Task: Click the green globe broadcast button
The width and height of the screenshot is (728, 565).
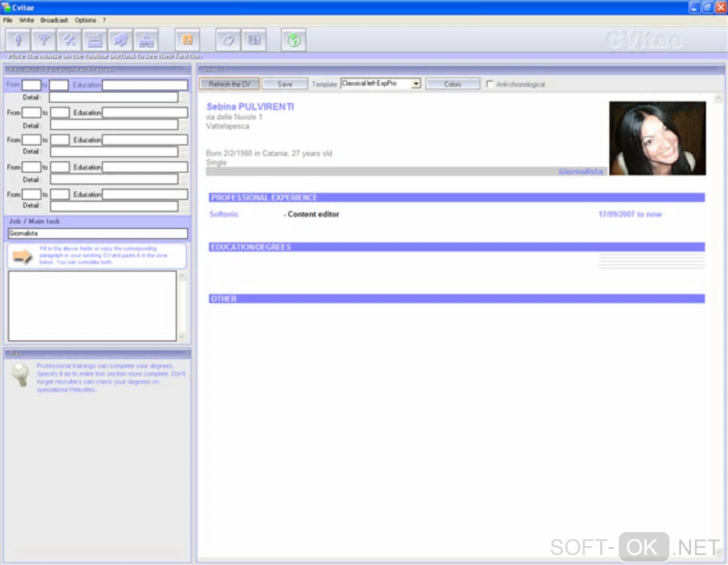Action: (293, 40)
